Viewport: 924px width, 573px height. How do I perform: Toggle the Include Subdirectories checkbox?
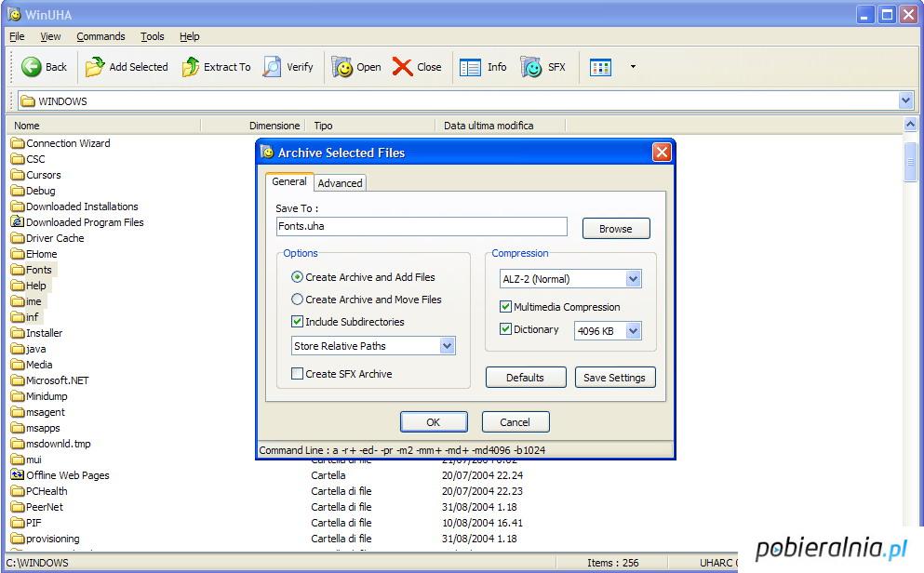coord(298,322)
